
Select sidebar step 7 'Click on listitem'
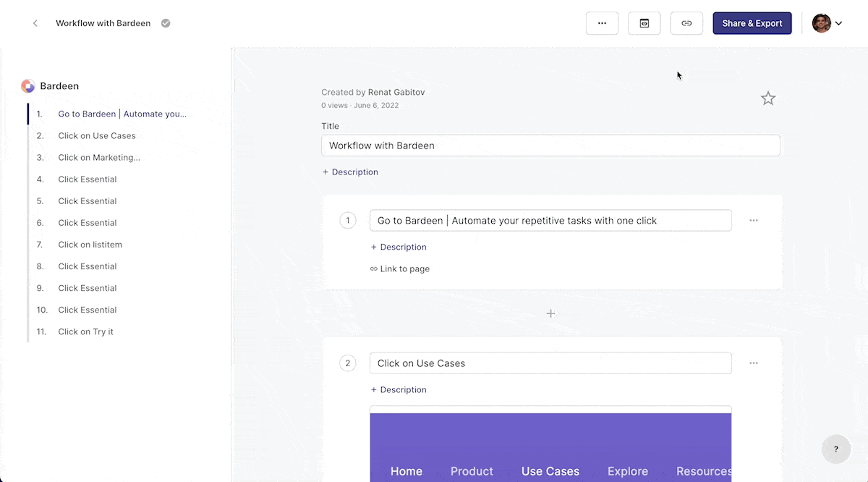(90, 245)
